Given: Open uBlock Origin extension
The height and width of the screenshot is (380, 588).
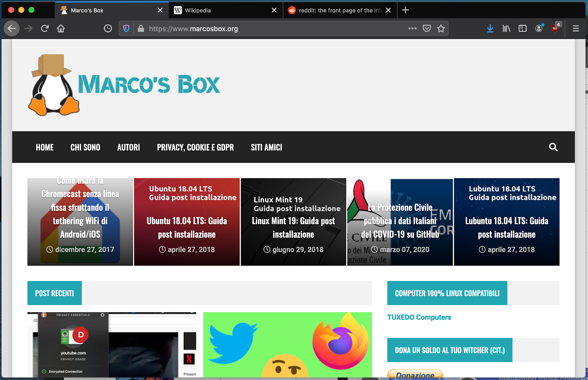Looking at the screenshot, I should click(555, 29).
